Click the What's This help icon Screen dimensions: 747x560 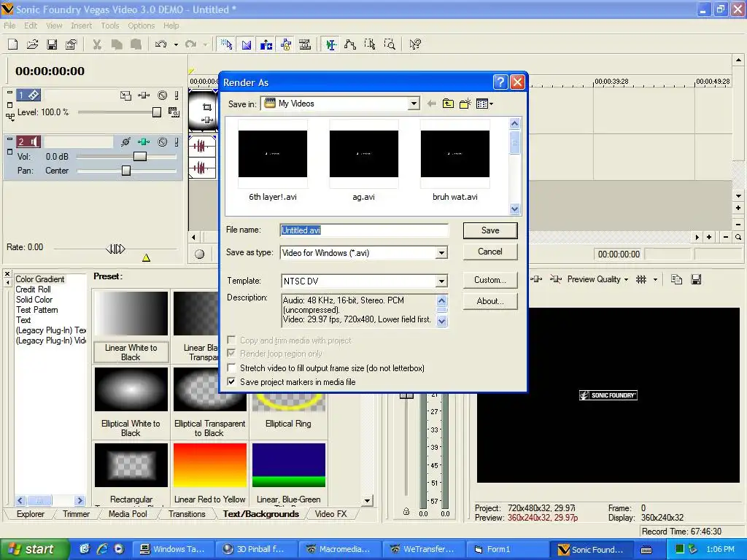tap(415, 44)
